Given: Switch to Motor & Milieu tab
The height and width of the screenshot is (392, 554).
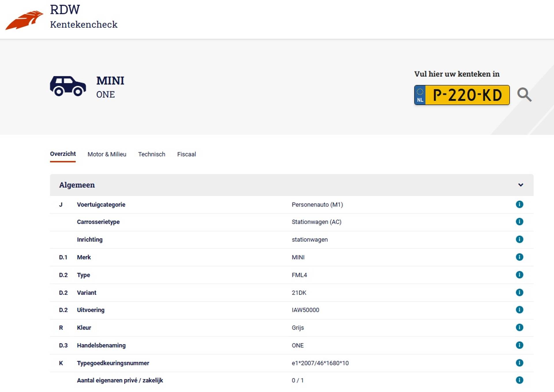Looking at the screenshot, I should click(107, 154).
